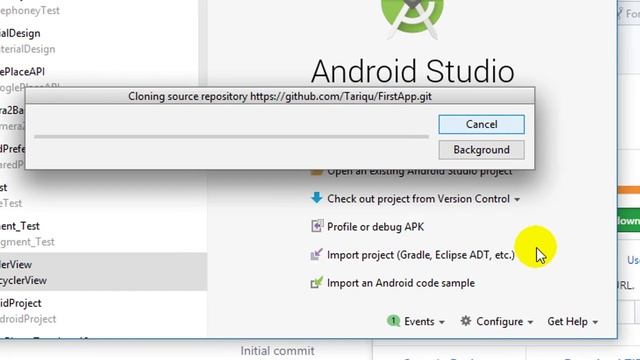Click the blue checkout arrow icon
The image size is (640, 360).
click(316, 198)
